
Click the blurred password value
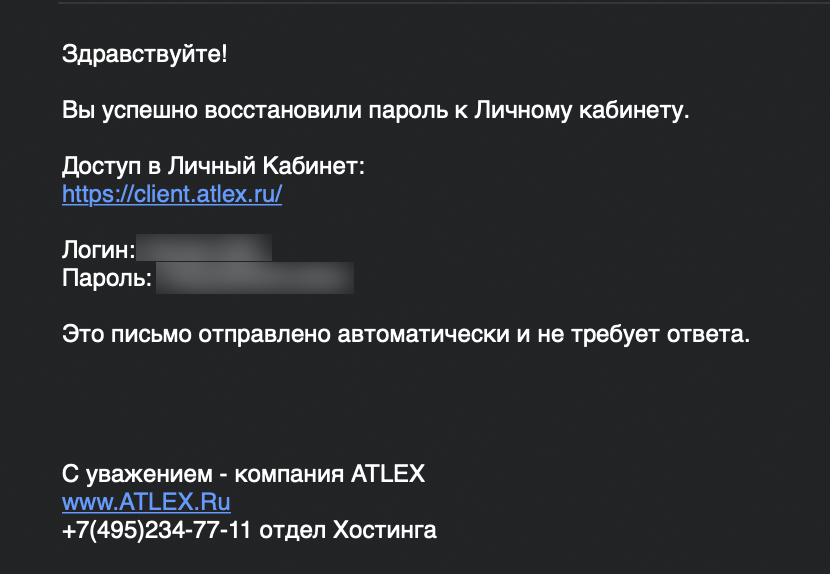click(254, 278)
